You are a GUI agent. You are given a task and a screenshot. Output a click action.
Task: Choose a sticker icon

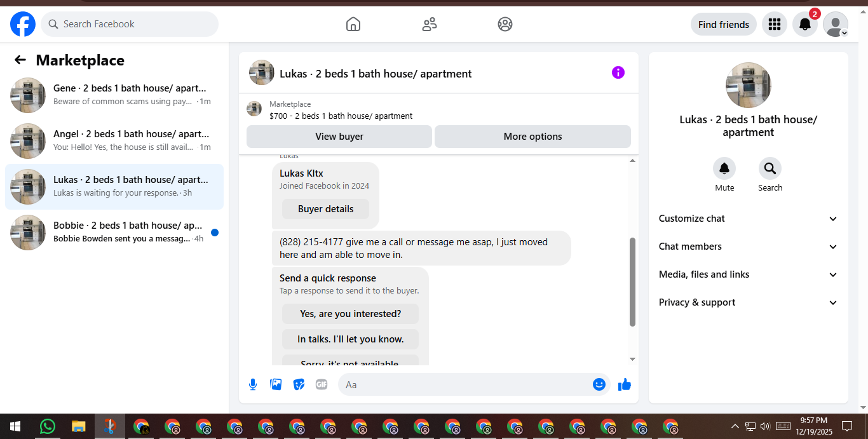coord(299,384)
